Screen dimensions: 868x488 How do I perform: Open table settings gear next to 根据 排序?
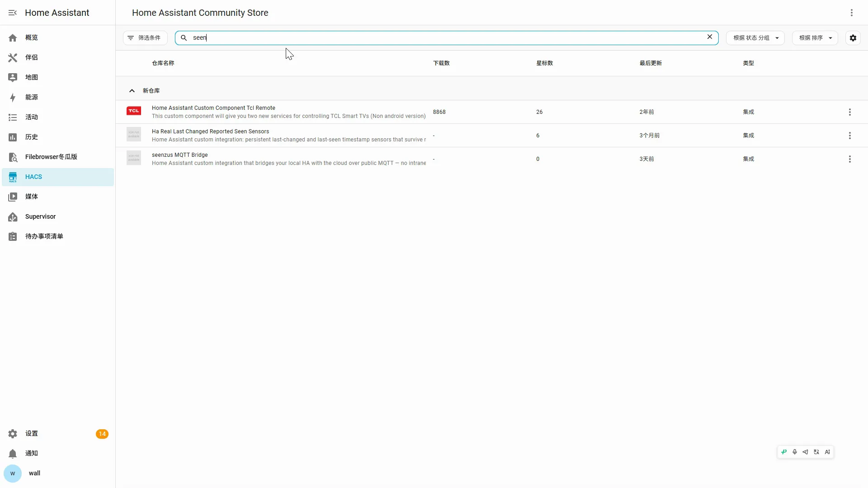point(853,38)
